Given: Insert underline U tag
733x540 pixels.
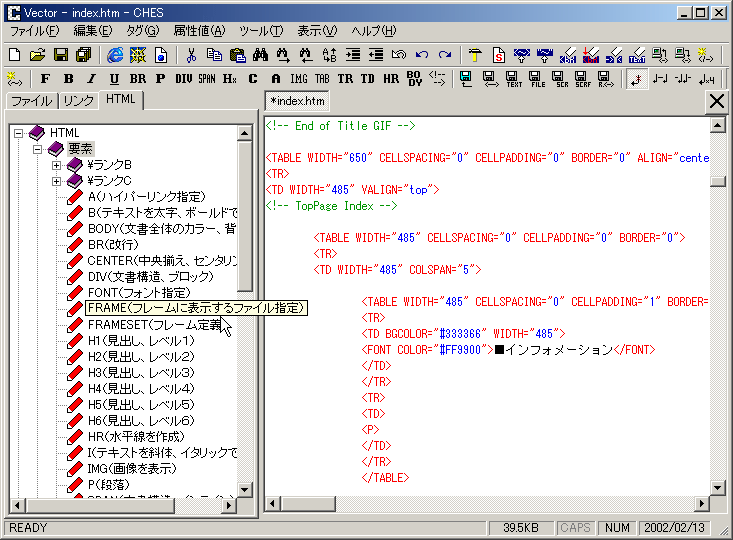Looking at the screenshot, I should [114, 79].
